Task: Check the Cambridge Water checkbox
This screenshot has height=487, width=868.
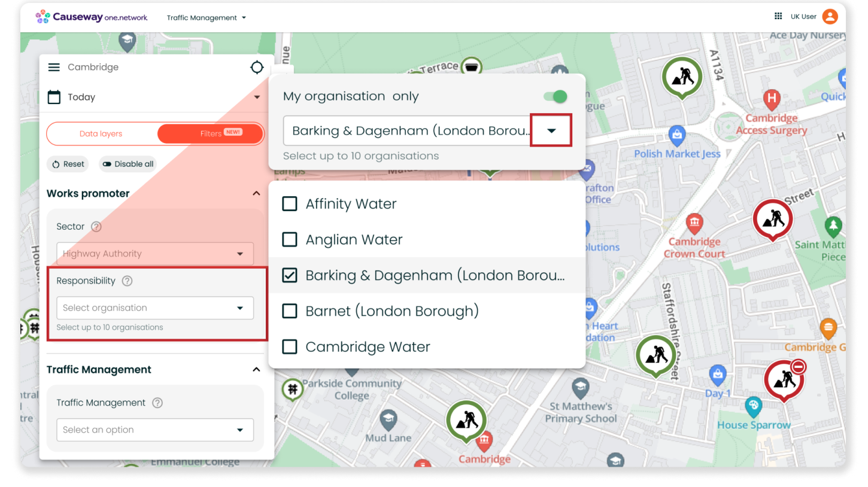Action: click(290, 347)
